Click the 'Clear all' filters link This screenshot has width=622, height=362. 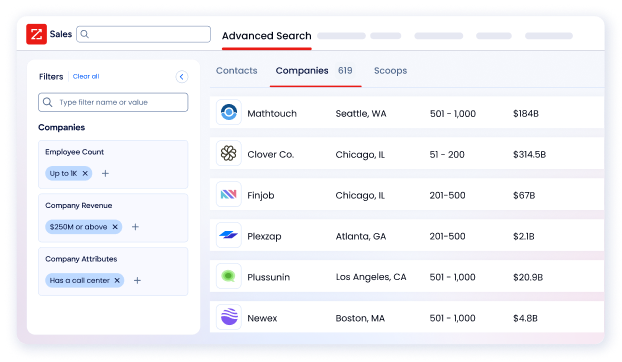(86, 76)
